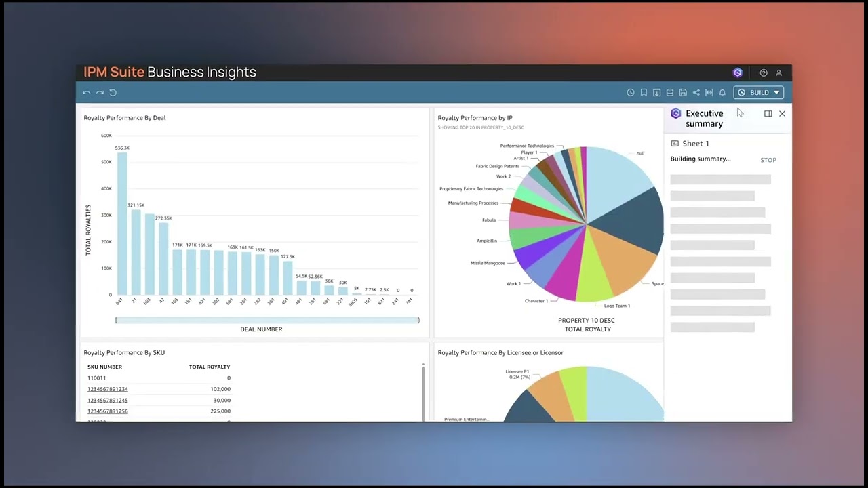Click the share icon
This screenshot has width=868, height=488.
696,93
